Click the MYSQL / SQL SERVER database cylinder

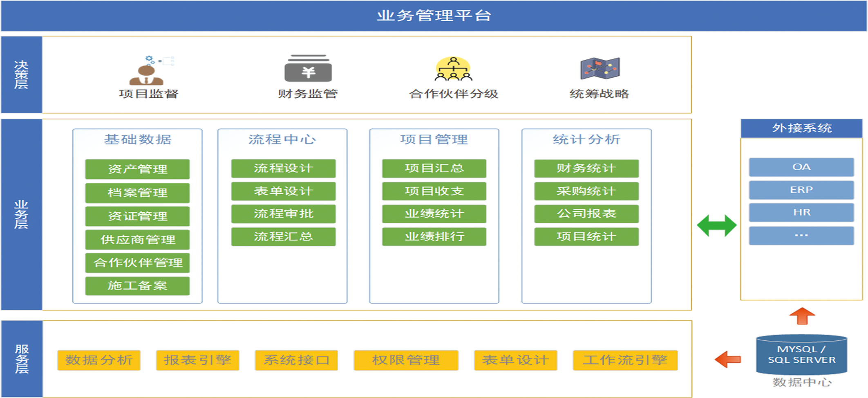click(801, 355)
